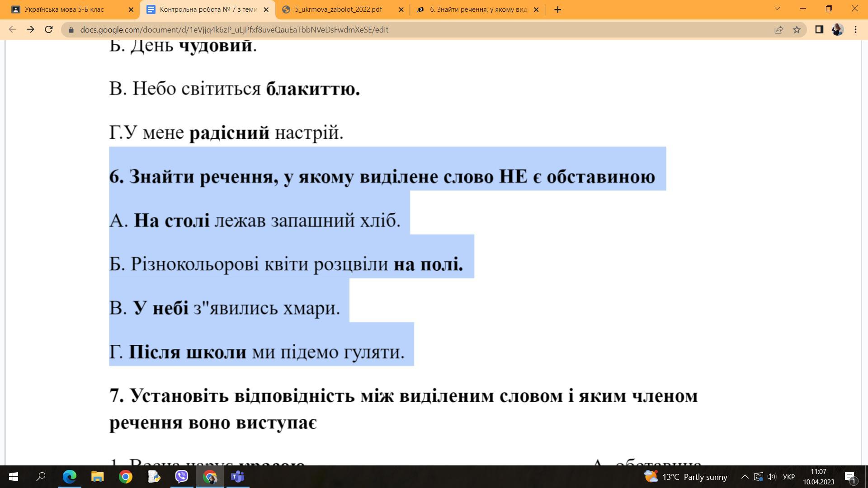The height and width of the screenshot is (488, 868).
Task: Switch to 5_ukrmova_zabolot_2022.pdf tab
Action: 338,9
